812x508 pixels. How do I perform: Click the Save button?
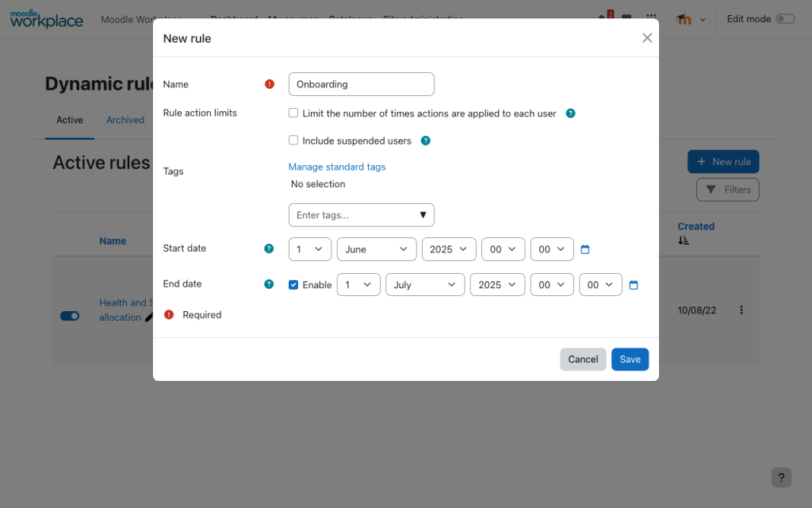630,360
